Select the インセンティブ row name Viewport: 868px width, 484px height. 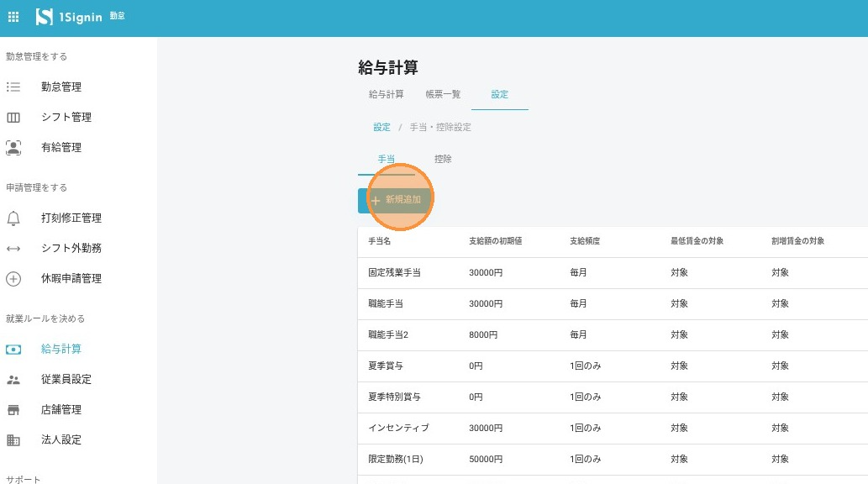tap(398, 428)
